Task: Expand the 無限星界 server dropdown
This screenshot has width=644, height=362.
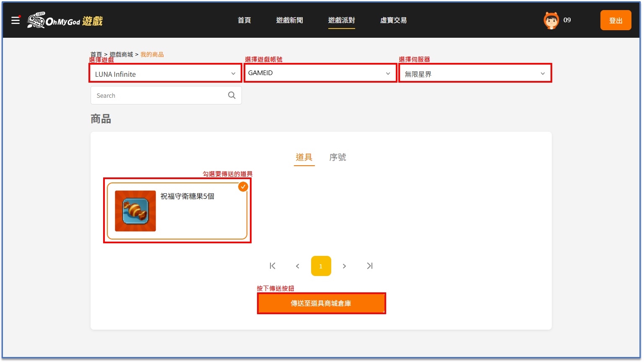Action: 475,74
